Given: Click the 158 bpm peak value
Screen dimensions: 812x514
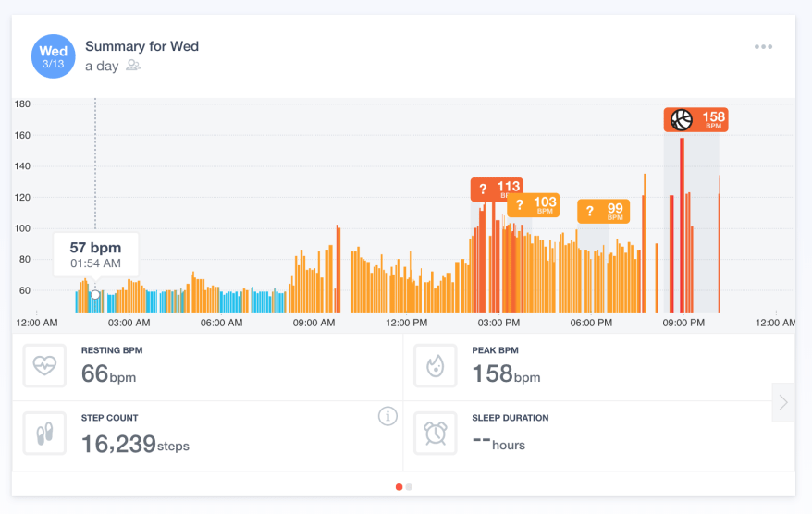Looking at the screenshot, I should 506,374.
